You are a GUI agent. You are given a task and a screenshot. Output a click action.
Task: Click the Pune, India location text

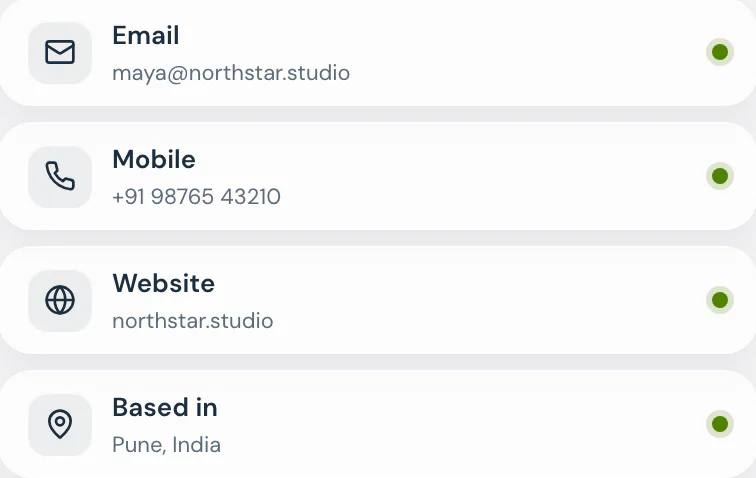point(166,445)
